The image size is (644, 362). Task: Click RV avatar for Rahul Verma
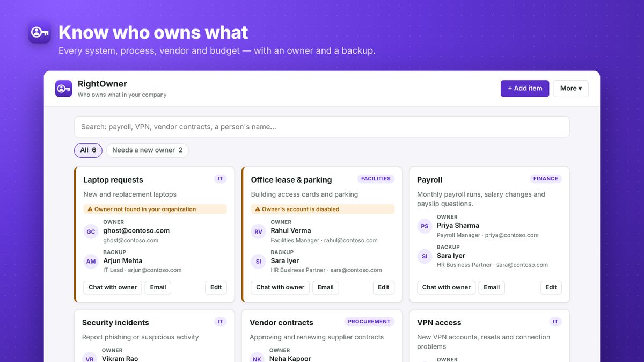tap(259, 232)
